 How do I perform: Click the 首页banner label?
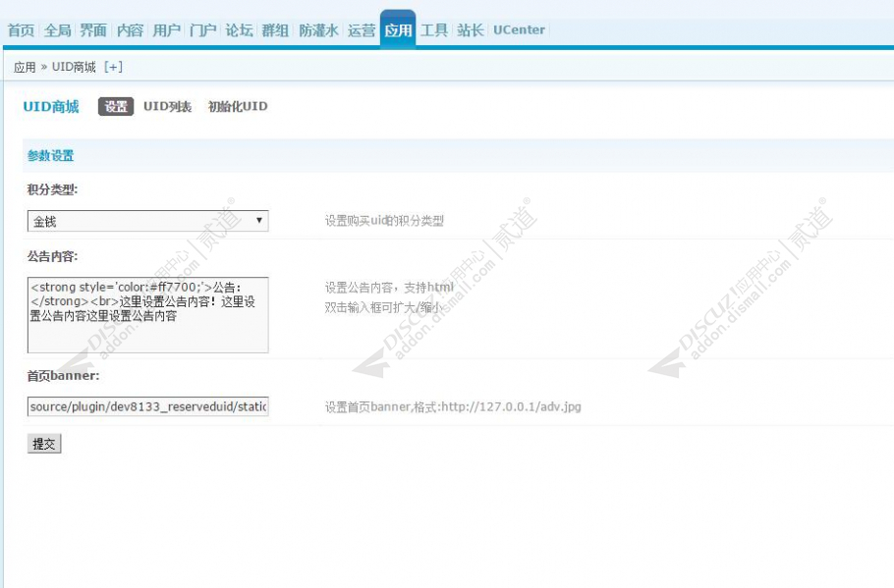tap(63, 376)
